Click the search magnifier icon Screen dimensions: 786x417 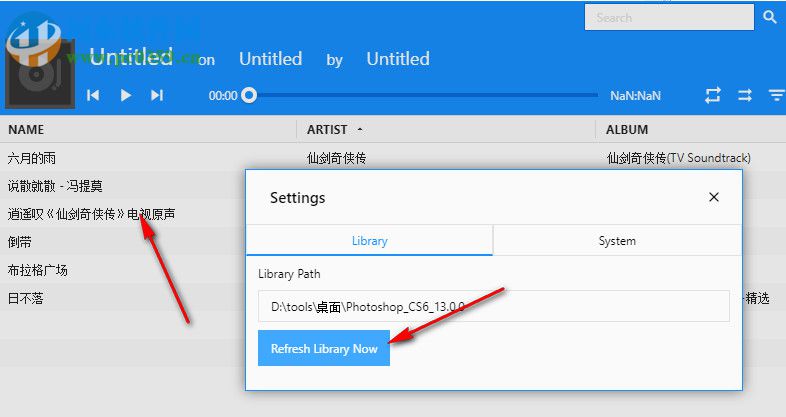[x=769, y=17]
